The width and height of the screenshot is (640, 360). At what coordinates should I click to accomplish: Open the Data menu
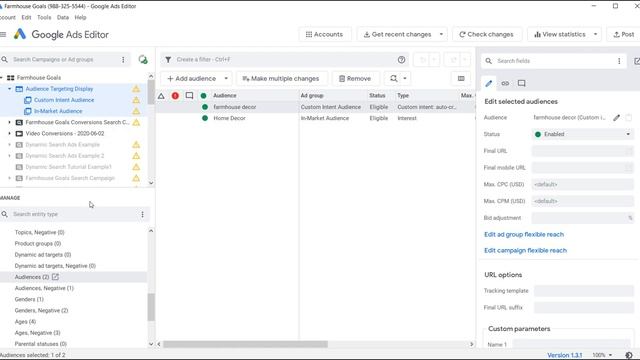pos(62,18)
